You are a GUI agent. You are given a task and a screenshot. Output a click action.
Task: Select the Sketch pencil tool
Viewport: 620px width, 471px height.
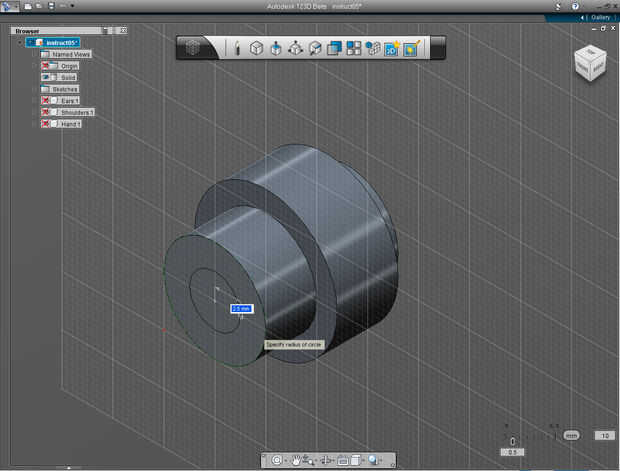click(237, 48)
